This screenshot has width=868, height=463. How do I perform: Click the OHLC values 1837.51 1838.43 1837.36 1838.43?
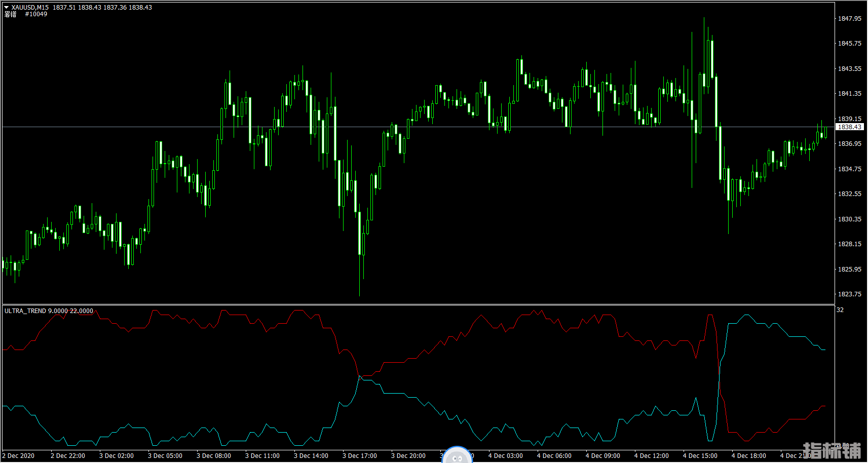(102, 8)
